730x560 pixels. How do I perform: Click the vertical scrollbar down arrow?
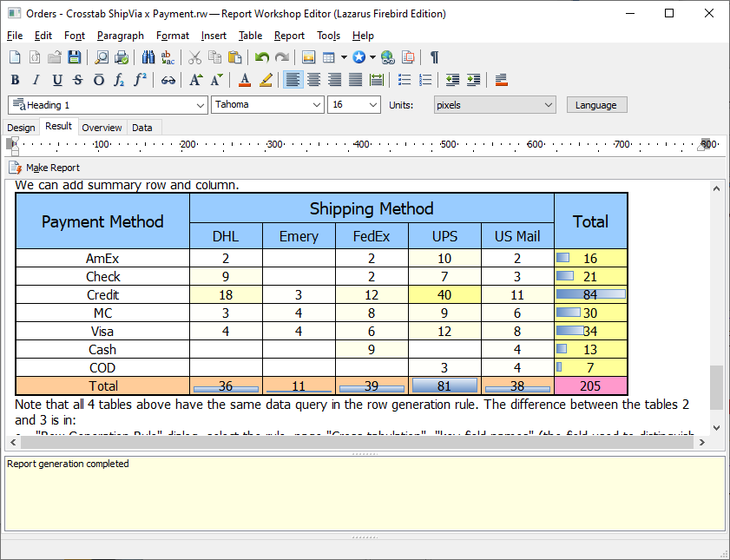tap(716, 427)
